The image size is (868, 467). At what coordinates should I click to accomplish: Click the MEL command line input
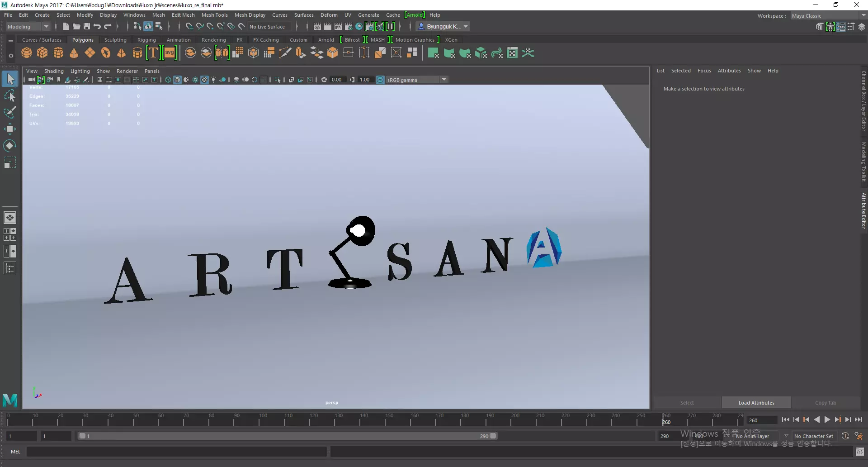pyautogui.click(x=176, y=452)
